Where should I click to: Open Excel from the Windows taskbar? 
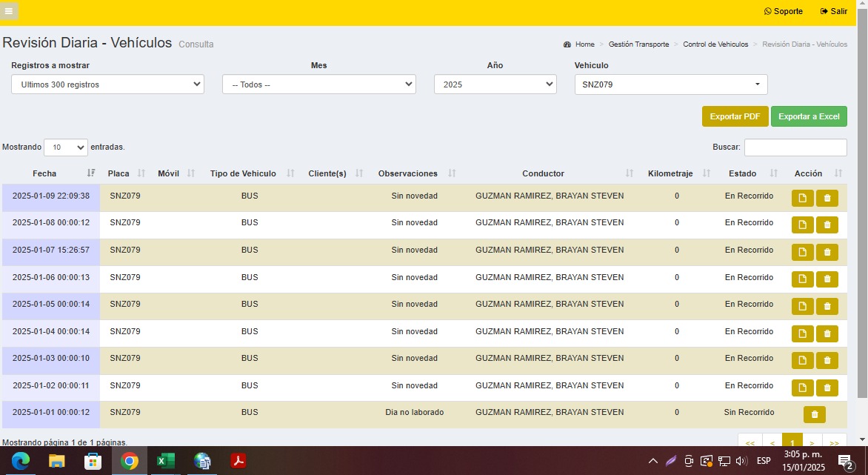click(x=165, y=462)
